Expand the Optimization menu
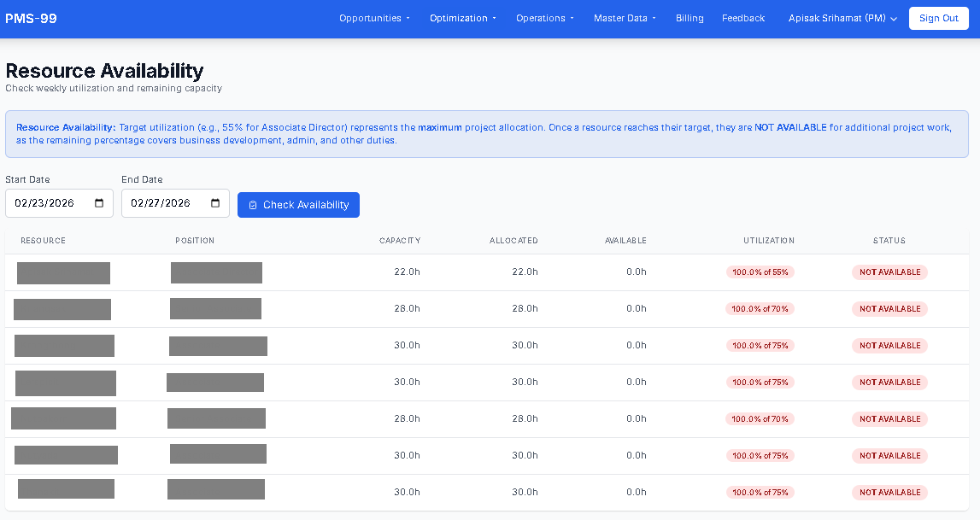 click(462, 18)
